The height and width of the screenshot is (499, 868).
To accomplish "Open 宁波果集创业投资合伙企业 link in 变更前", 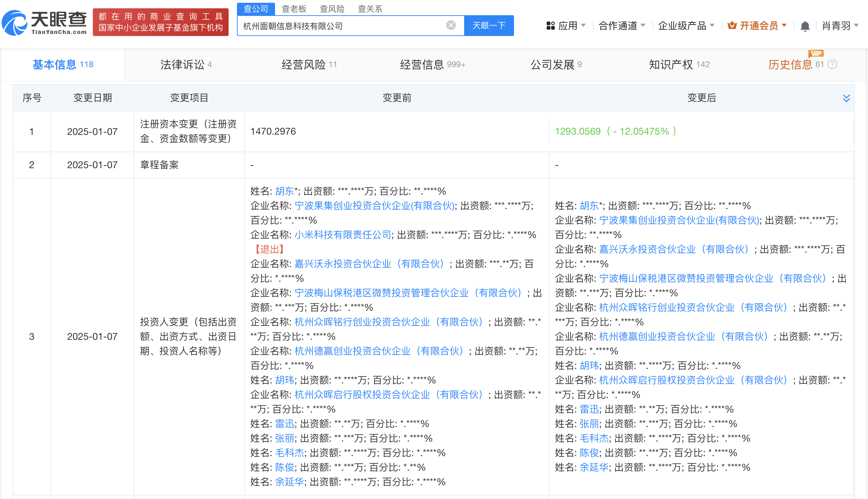I will click(374, 206).
